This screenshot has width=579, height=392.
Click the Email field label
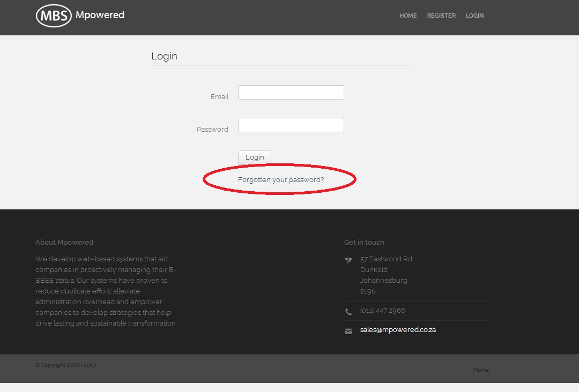tap(220, 96)
